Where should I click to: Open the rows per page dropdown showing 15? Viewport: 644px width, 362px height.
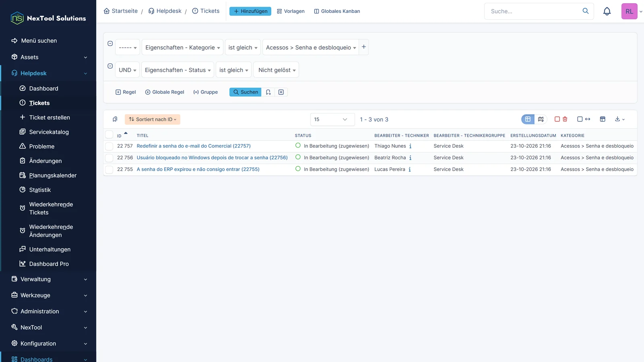(332, 119)
